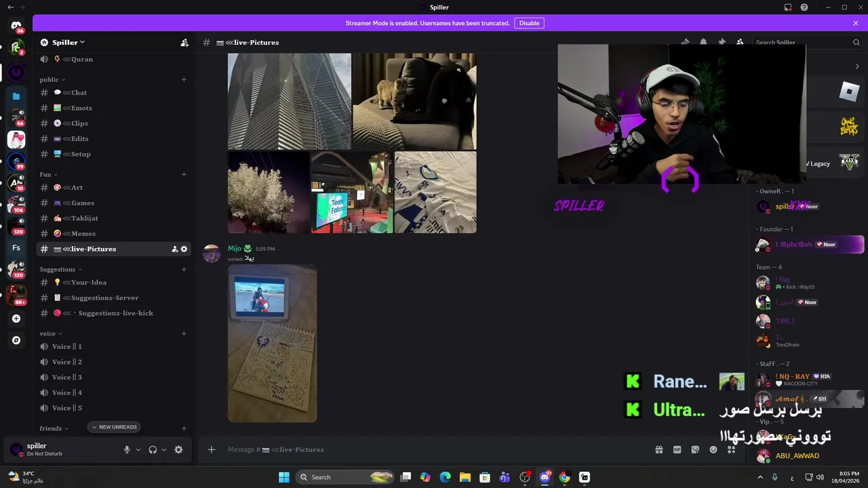The image size is (868, 488).
Task: Join Voice || 1 channel
Action: (113, 346)
